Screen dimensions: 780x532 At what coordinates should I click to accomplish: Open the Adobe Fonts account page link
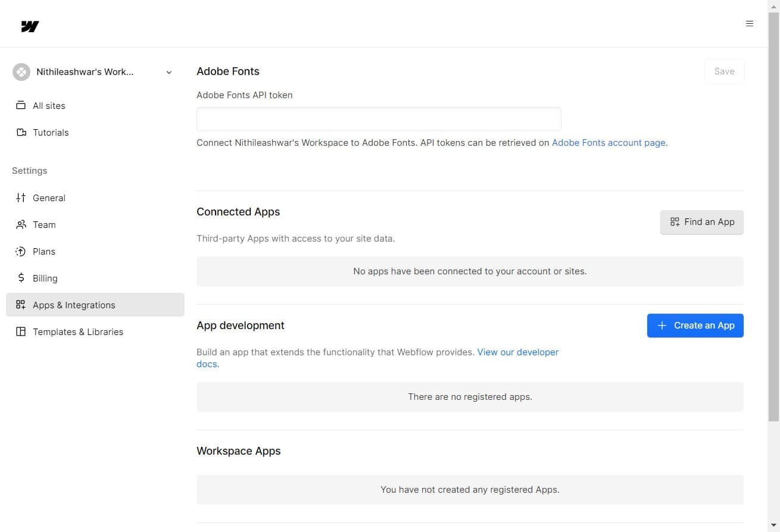coord(609,143)
